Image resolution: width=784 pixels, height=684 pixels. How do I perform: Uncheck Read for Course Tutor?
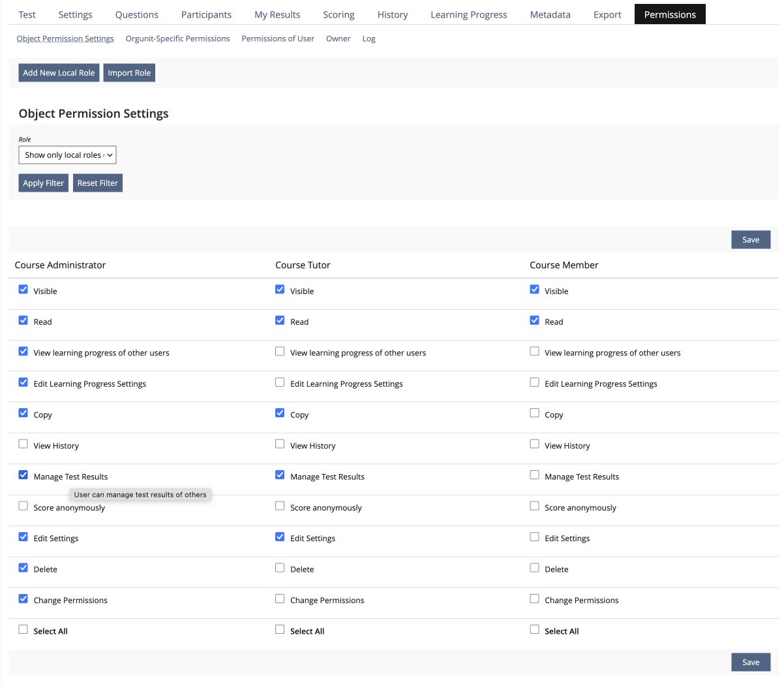pos(280,321)
